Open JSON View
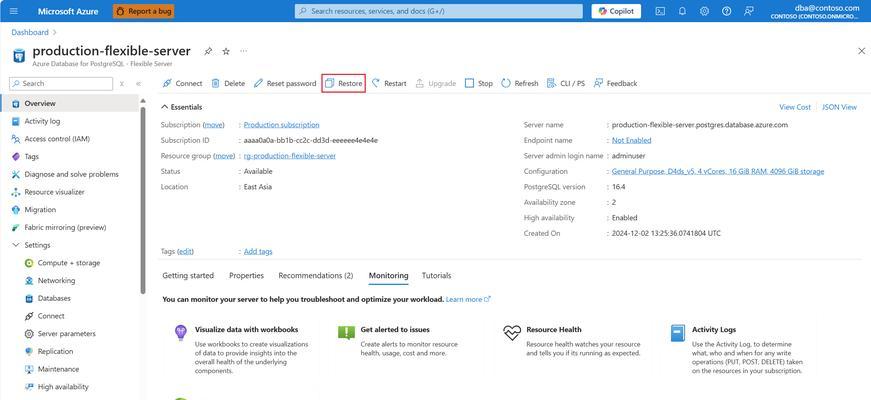The height and width of the screenshot is (400, 871). pyautogui.click(x=839, y=107)
